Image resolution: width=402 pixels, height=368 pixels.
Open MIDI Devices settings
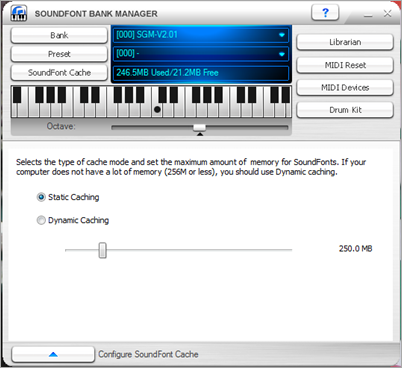(x=345, y=88)
